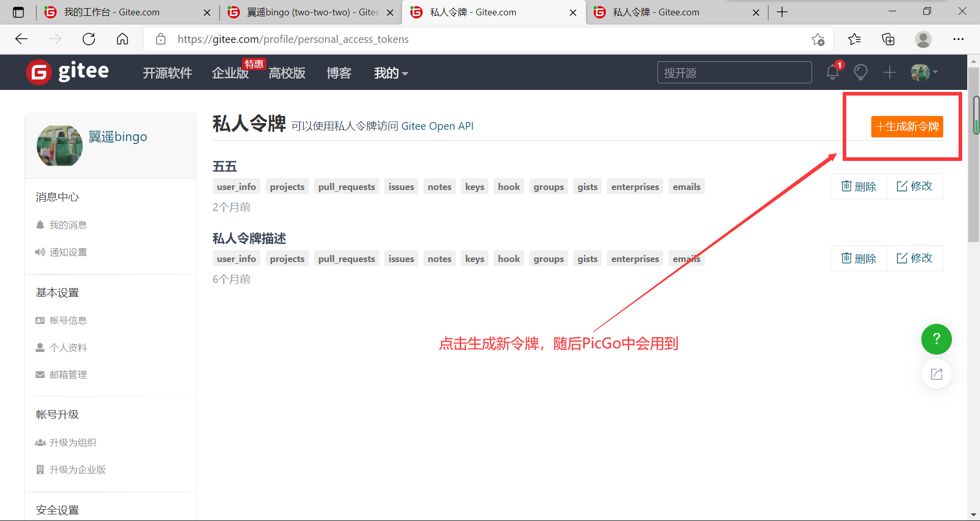
Task: Click 删除 next to the 五五 token
Action: click(x=858, y=186)
